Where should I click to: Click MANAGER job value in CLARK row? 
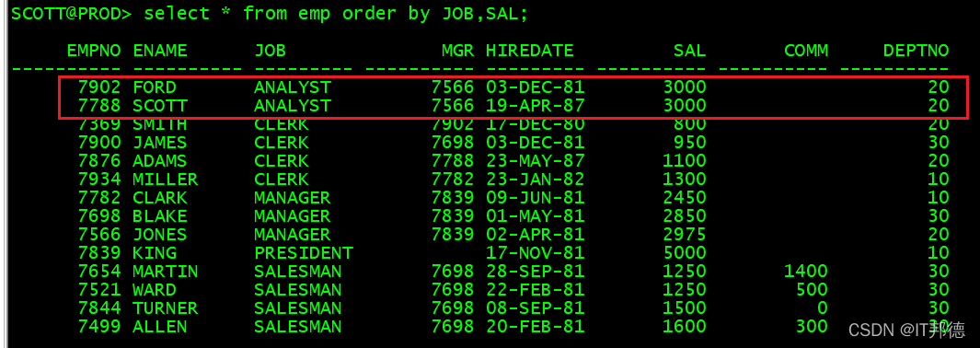tap(293, 197)
